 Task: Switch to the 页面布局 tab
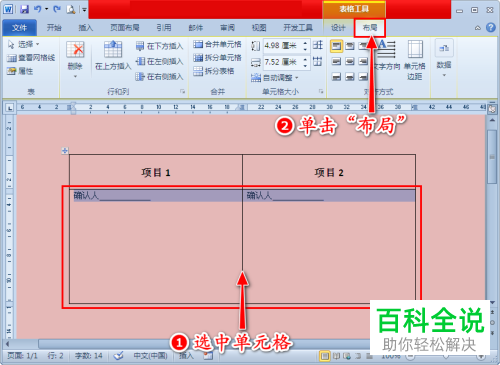coord(125,28)
